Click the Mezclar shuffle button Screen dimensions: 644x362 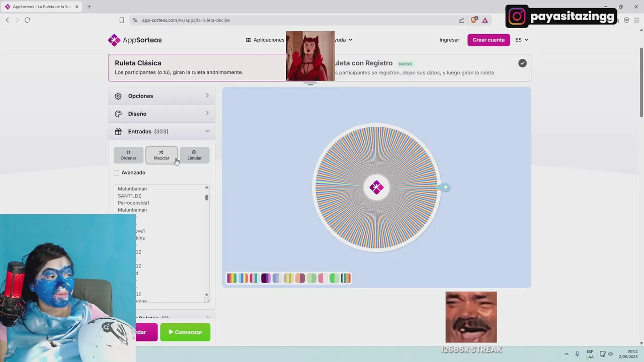[162, 155]
